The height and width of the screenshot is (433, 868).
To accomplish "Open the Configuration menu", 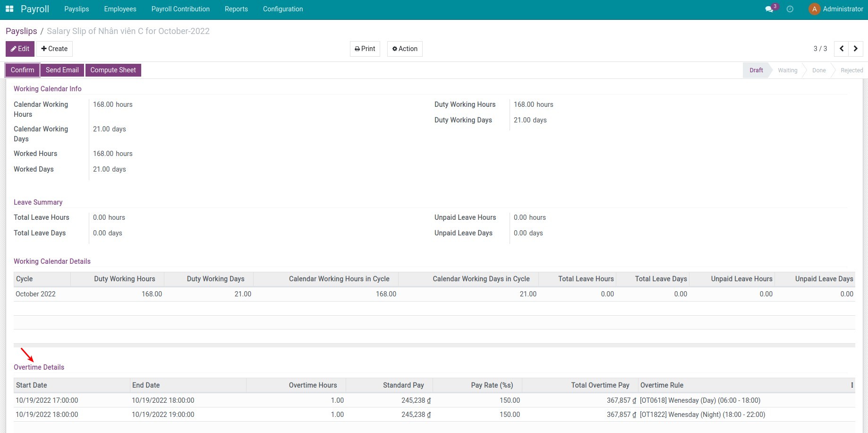I will click(x=283, y=9).
